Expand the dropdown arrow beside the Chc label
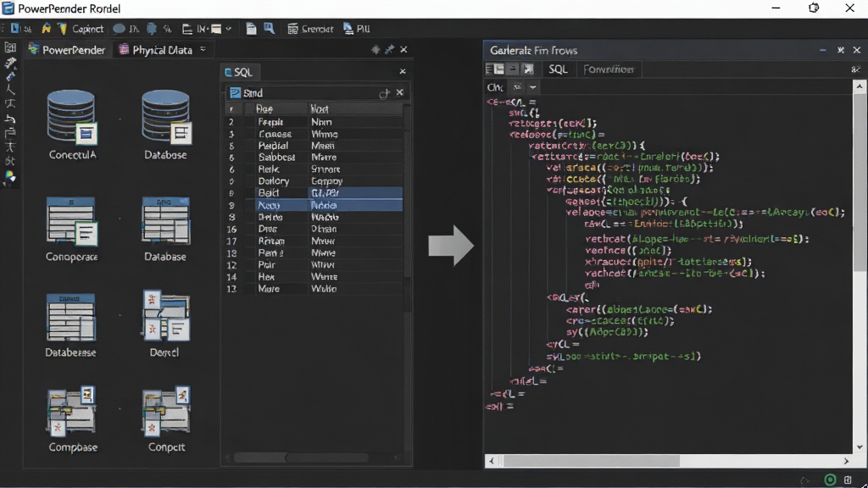The height and width of the screenshot is (488, 868). pos(532,87)
